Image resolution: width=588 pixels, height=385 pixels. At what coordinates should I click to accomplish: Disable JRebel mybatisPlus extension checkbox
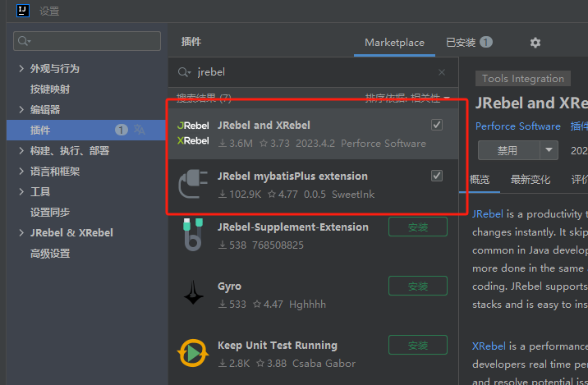pyautogui.click(x=437, y=176)
